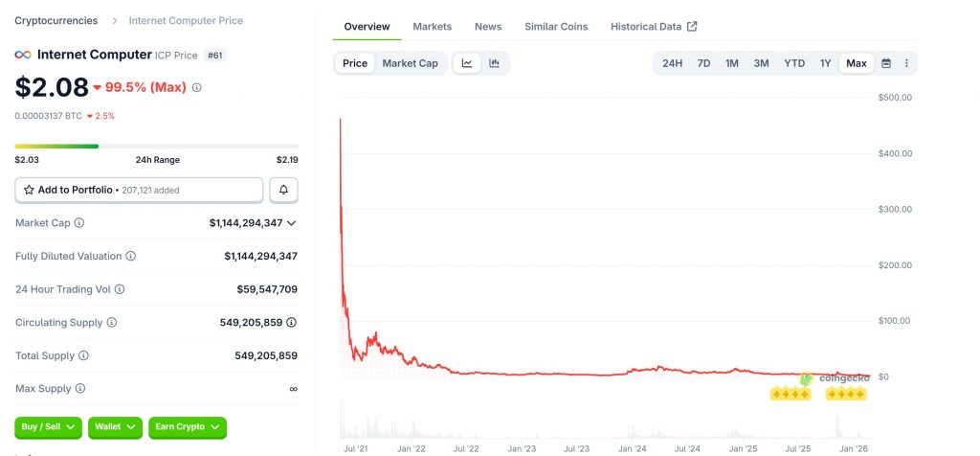The height and width of the screenshot is (456, 980).
Task: Click the 24h Range price bar
Action: tap(156, 146)
